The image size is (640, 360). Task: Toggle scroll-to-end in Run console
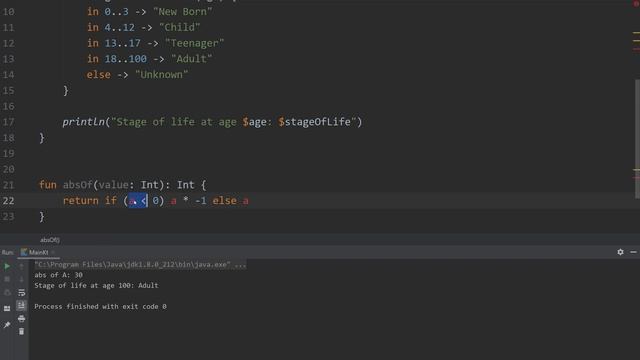point(21,305)
